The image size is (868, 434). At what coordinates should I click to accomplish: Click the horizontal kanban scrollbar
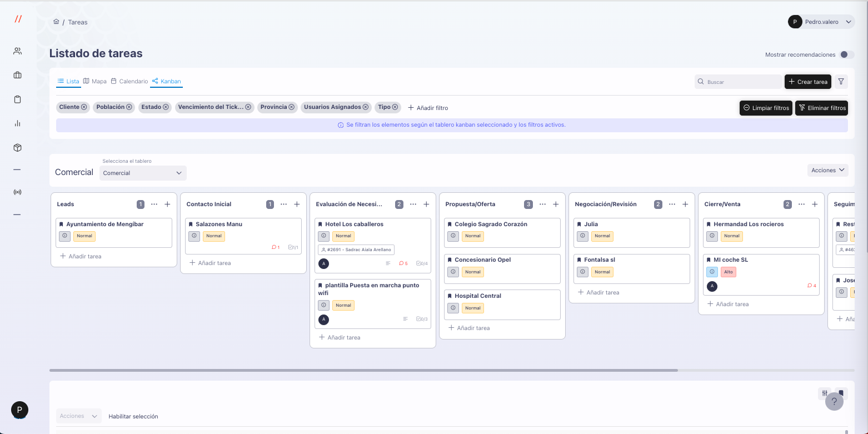pyautogui.click(x=363, y=370)
